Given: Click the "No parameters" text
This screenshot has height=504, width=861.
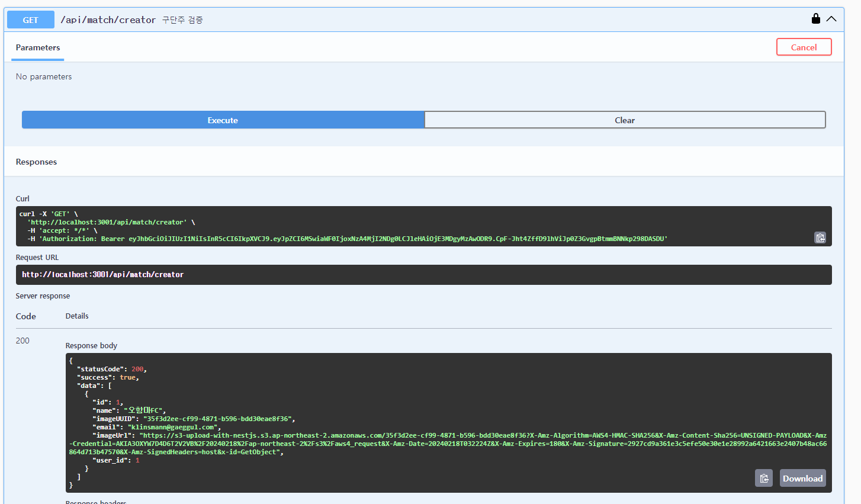Looking at the screenshot, I should (x=44, y=76).
